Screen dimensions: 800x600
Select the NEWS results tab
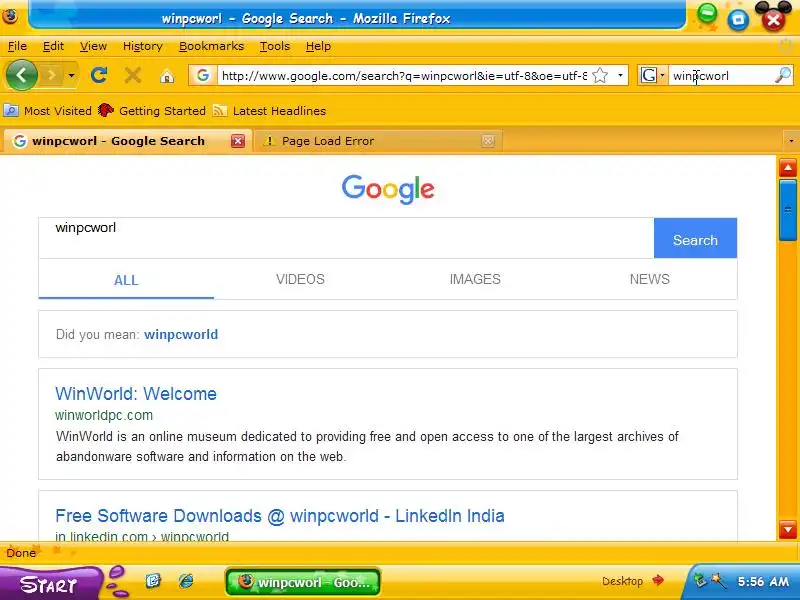coord(649,279)
